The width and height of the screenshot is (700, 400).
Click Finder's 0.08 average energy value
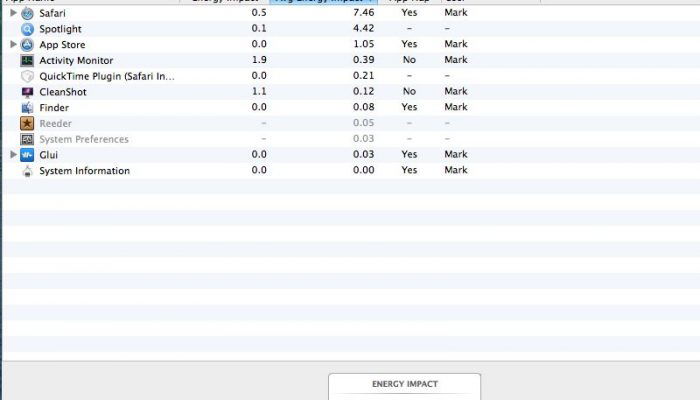(363, 107)
